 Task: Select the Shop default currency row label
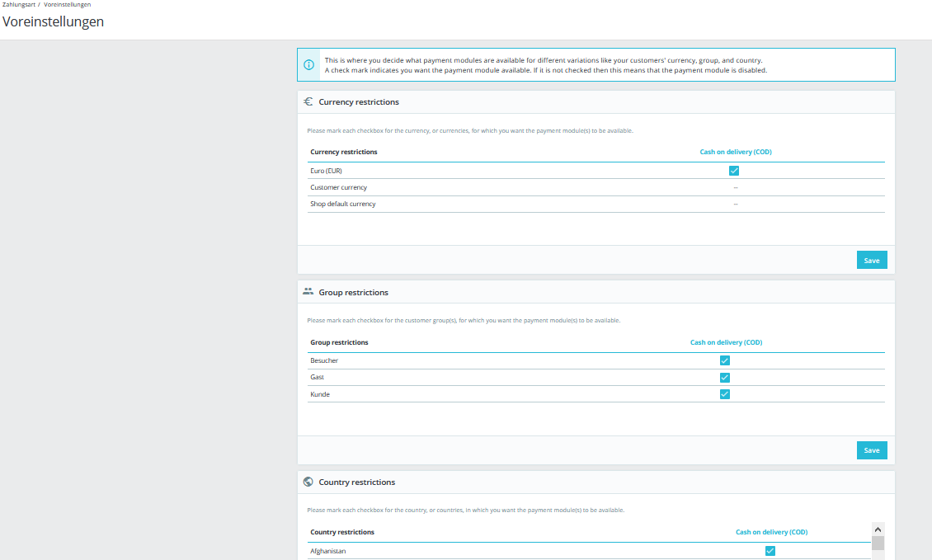[x=342, y=204]
